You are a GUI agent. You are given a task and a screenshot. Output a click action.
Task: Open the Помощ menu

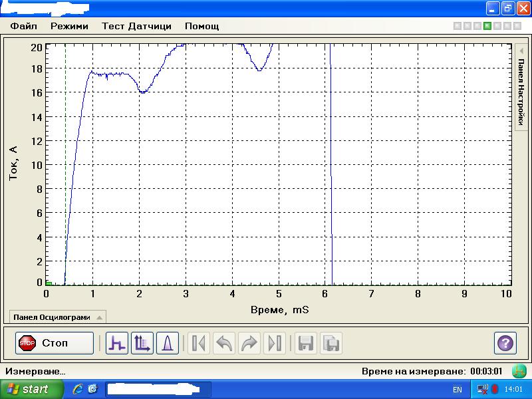click(x=201, y=27)
